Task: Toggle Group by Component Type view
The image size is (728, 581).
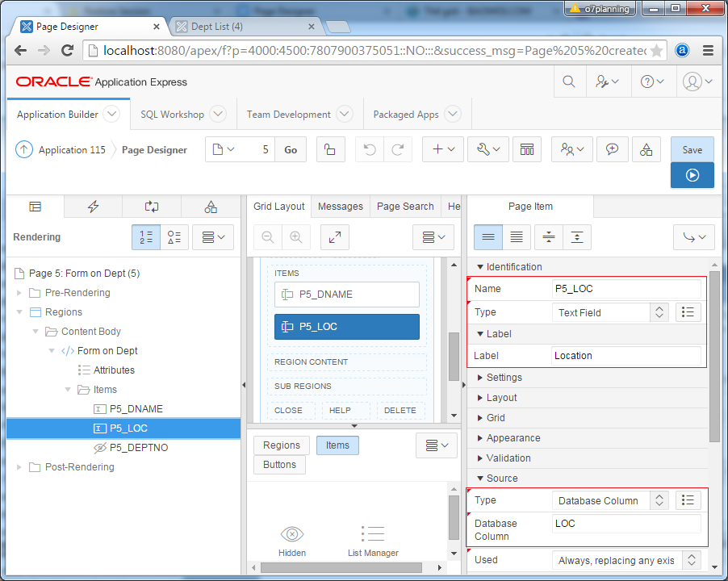Action: point(174,237)
